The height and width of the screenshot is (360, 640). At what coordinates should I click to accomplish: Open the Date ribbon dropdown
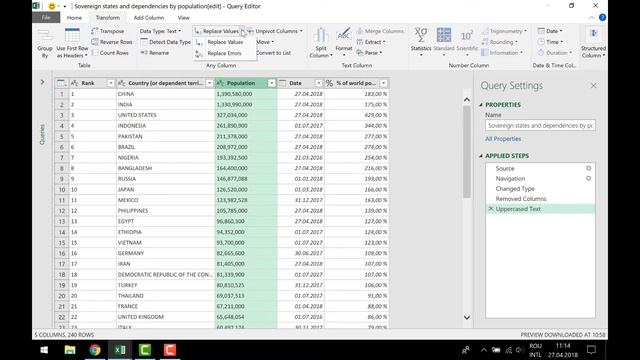(x=550, y=31)
